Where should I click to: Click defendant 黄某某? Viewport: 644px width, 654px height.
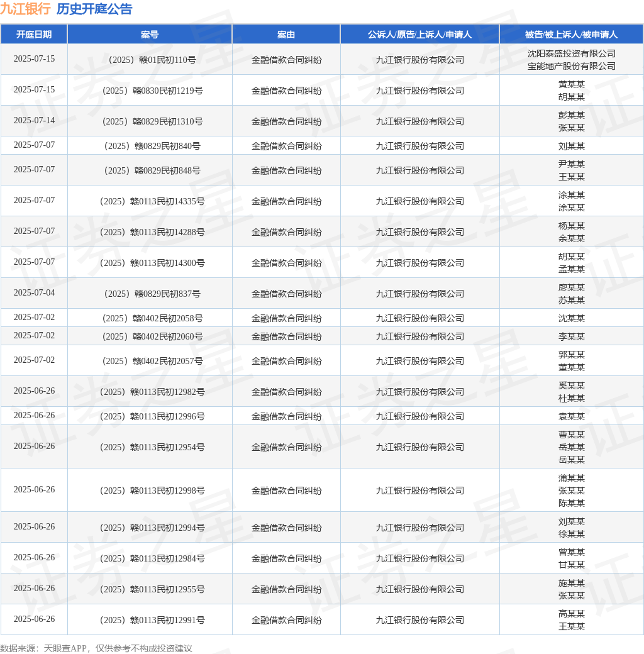coord(572,84)
